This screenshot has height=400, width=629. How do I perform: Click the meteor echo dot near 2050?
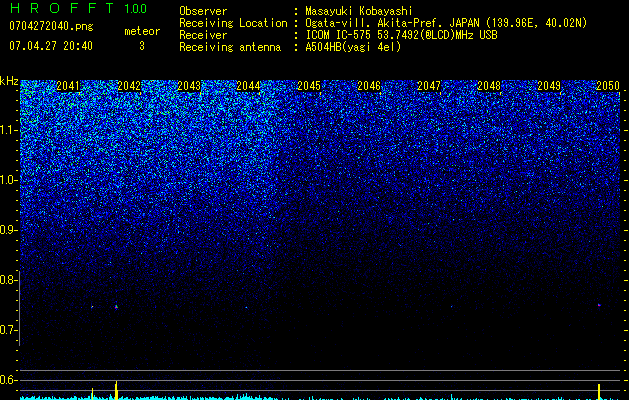tap(599, 305)
